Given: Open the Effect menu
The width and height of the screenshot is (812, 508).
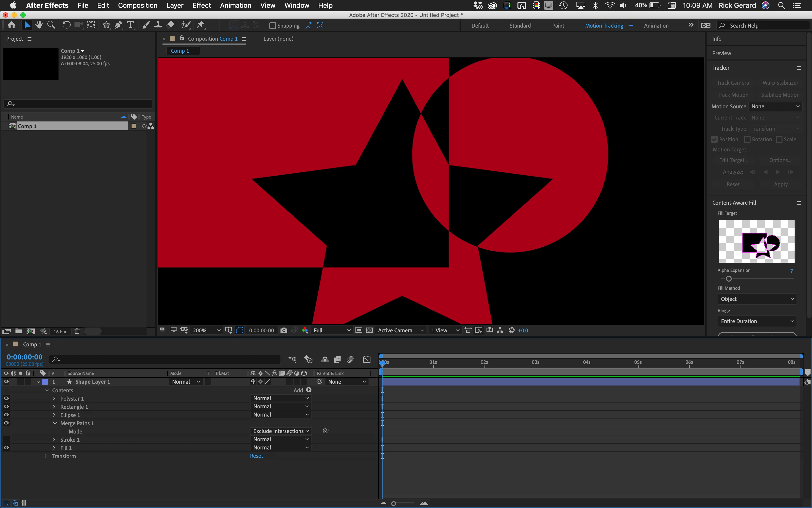Looking at the screenshot, I should coord(201,5).
